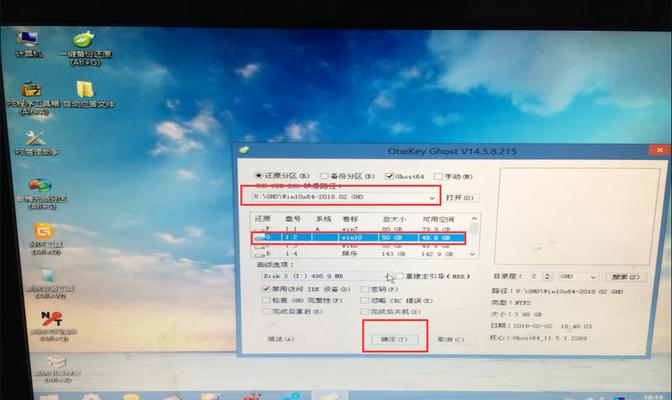Click the empty image preview pane
The image size is (672, 400).
coord(578,216)
